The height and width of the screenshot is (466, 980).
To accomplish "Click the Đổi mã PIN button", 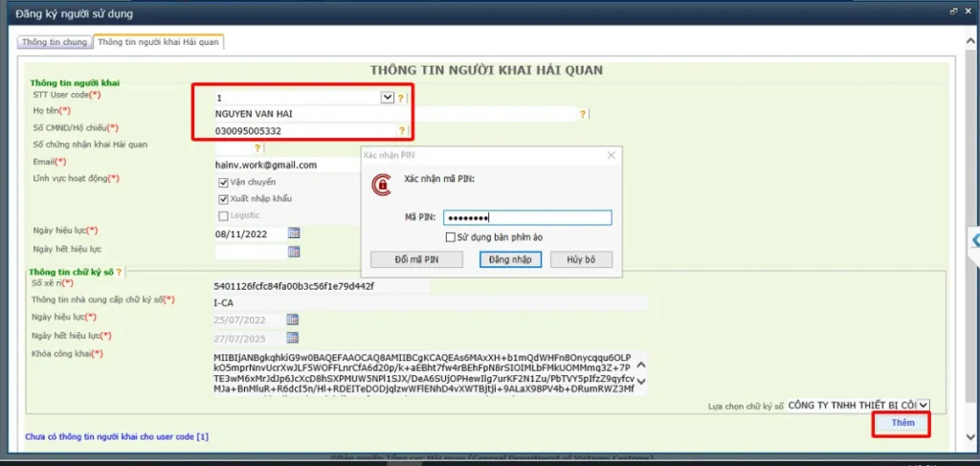I will coord(417,260).
